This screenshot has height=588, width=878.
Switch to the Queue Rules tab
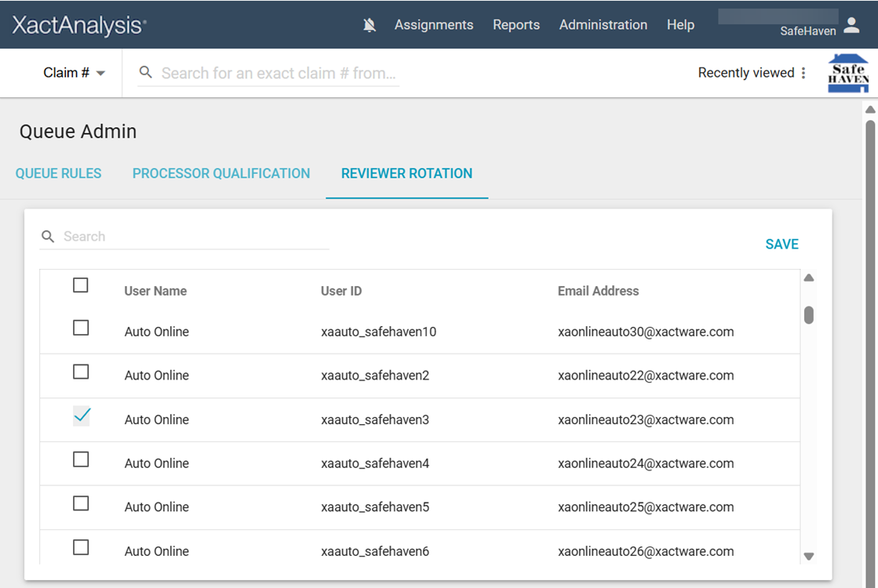(x=59, y=173)
